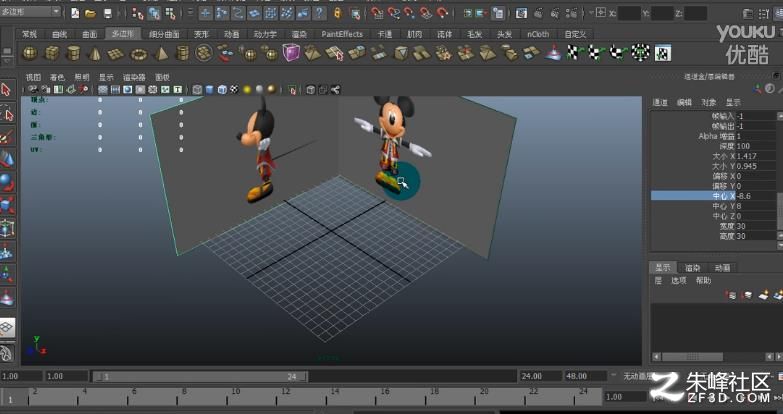Open the 照明 viewport menu
The width and height of the screenshot is (783, 414).
pos(82,77)
